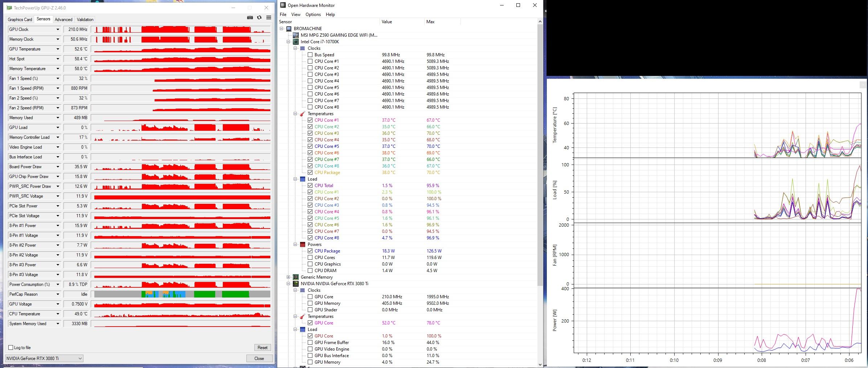Uncheck the CPU Package temperature checkbox
Image resolution: width=868 pixels, height=368 pixels.
[310, 173]
